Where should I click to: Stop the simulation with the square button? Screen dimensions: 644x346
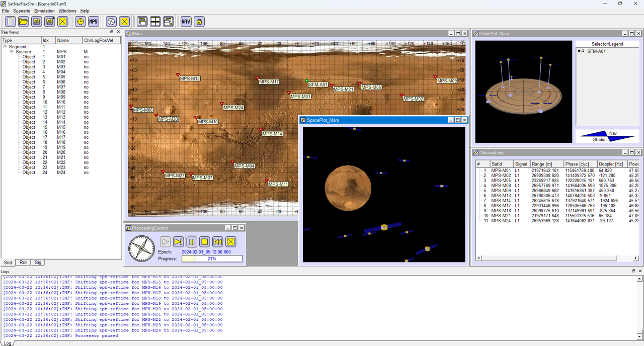click(205, 242)
